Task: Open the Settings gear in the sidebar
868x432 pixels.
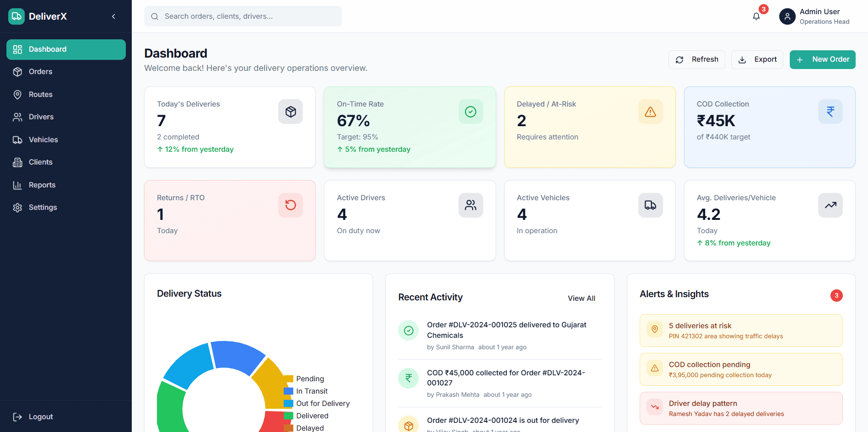Action: pyautogui.click(x=17, y=207)
